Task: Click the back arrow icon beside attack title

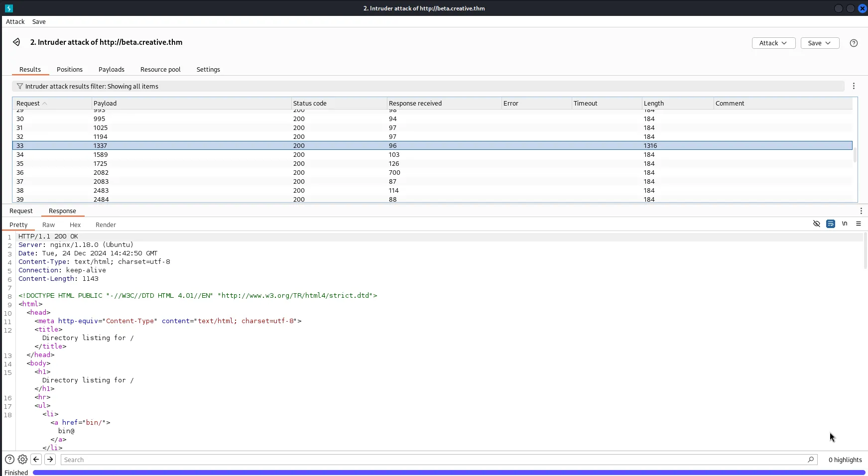Action: point(16,42)
